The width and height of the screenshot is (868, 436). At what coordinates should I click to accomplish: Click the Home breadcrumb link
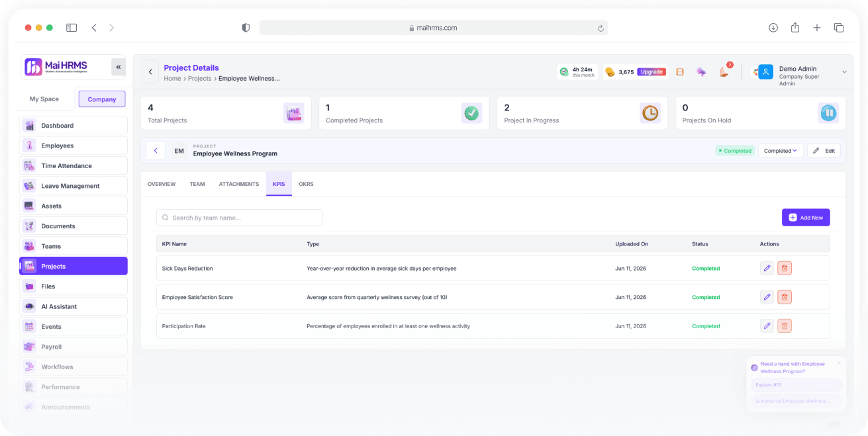pos(172,78)
